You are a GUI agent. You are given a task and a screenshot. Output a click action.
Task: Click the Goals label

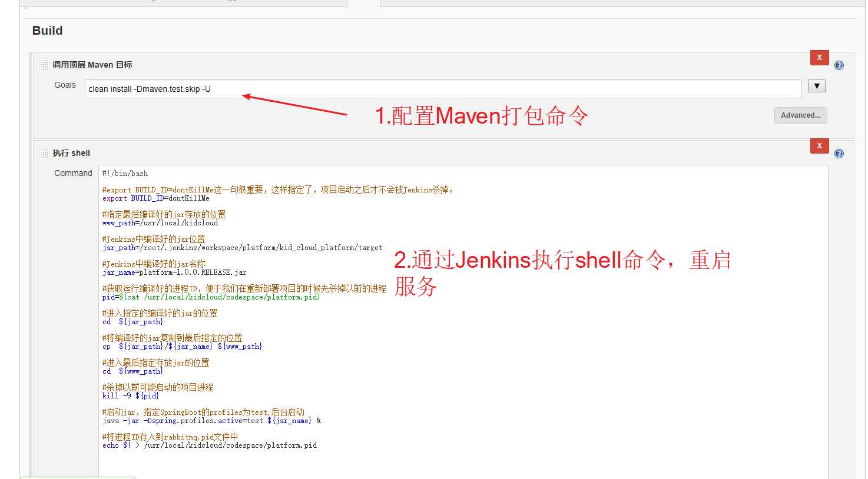tap(65, 85)
